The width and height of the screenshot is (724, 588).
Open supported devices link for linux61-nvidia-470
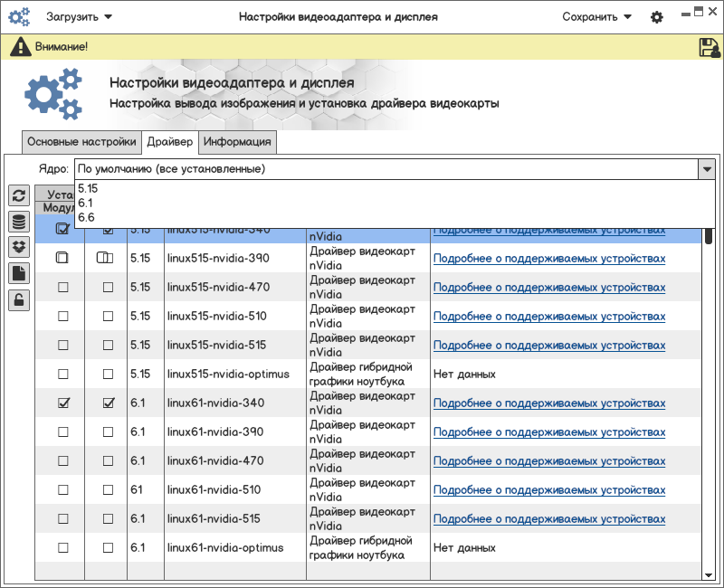(548, 461)
